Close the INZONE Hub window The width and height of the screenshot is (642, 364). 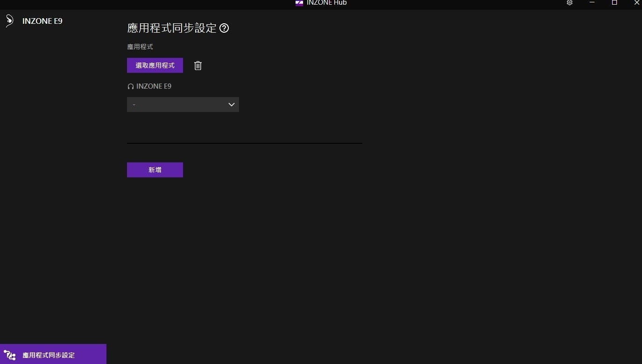tap(636, 3)
